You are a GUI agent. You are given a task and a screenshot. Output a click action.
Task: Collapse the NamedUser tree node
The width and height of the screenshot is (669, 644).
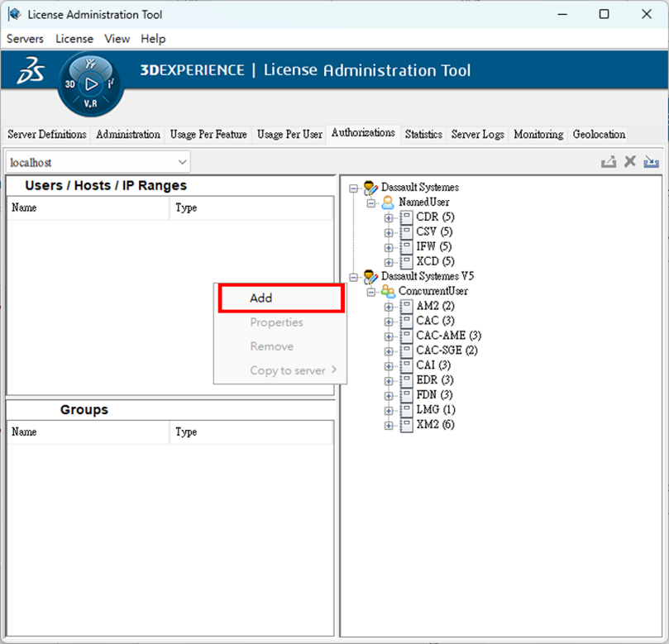[371, 203]
